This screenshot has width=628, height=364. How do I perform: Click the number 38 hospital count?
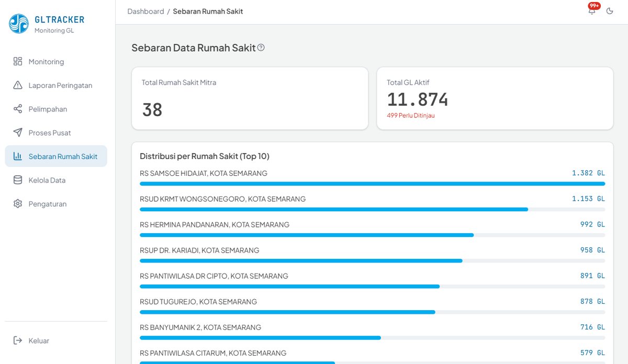[152, 110]
